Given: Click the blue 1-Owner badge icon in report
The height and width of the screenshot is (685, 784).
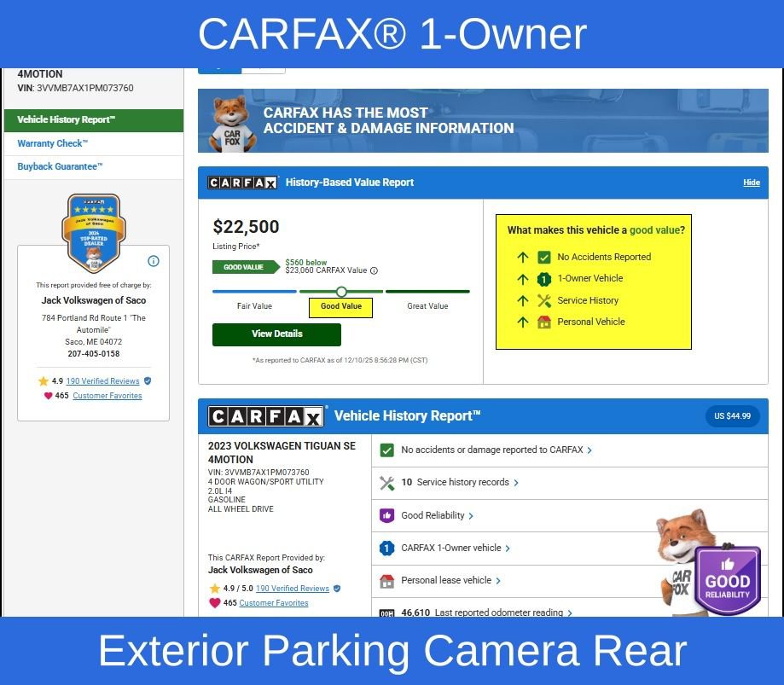Looking at the screenshot, I should pos(386,549).
